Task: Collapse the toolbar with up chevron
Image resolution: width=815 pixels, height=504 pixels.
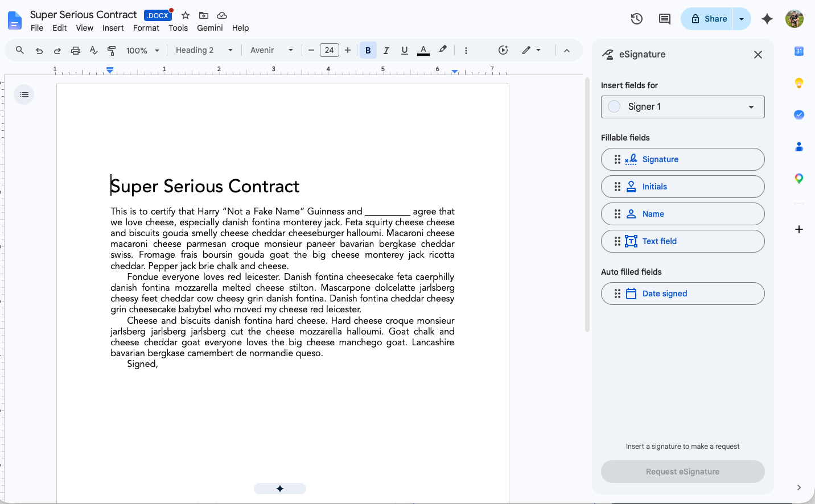Action: pyautogui.click(x=567, y=50)
